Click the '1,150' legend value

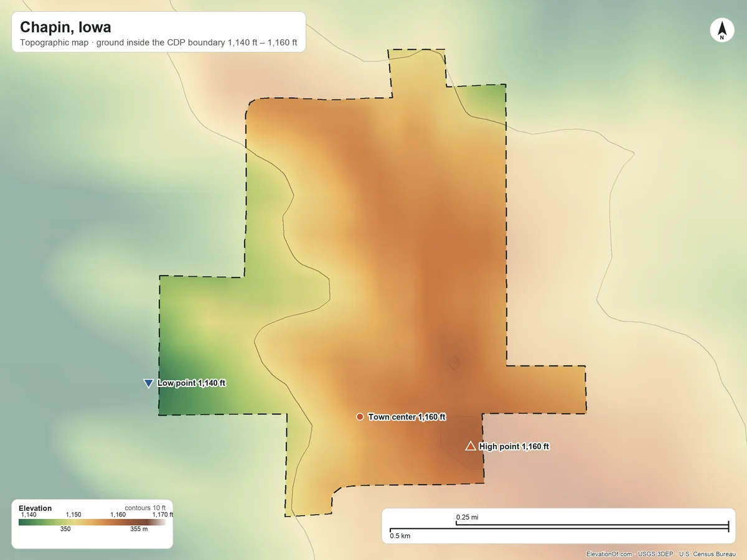[x=73, y=515]
